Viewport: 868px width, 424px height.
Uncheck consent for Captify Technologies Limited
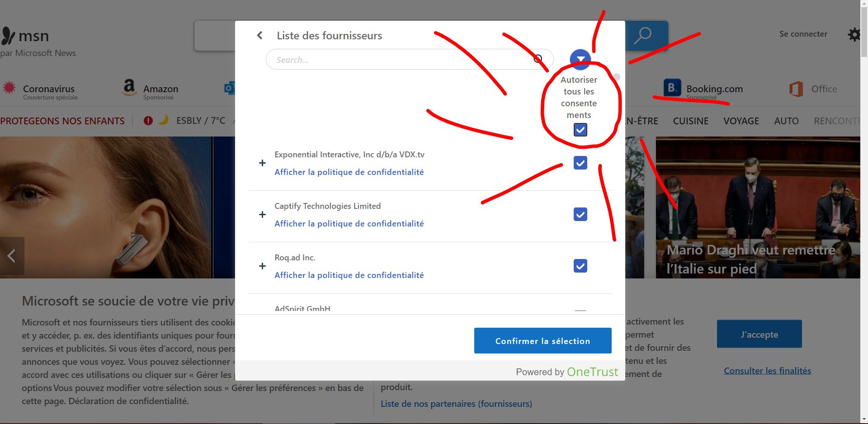coord(580,214)
